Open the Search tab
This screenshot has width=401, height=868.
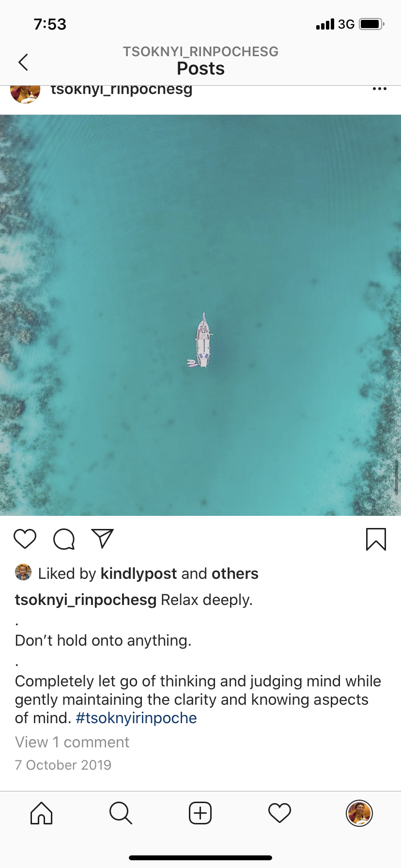(121, 813)
